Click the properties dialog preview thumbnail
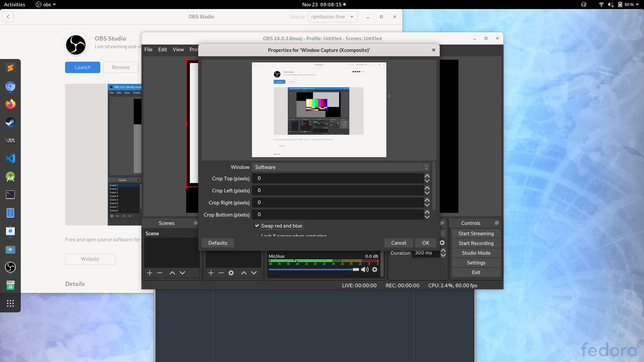 319,110
